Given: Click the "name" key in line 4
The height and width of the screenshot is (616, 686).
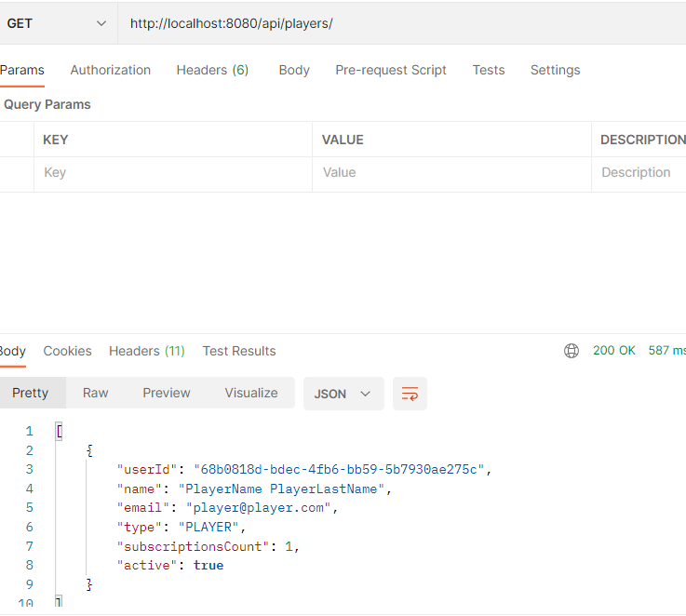Looking at the screenshot, I should coord(139,489).
